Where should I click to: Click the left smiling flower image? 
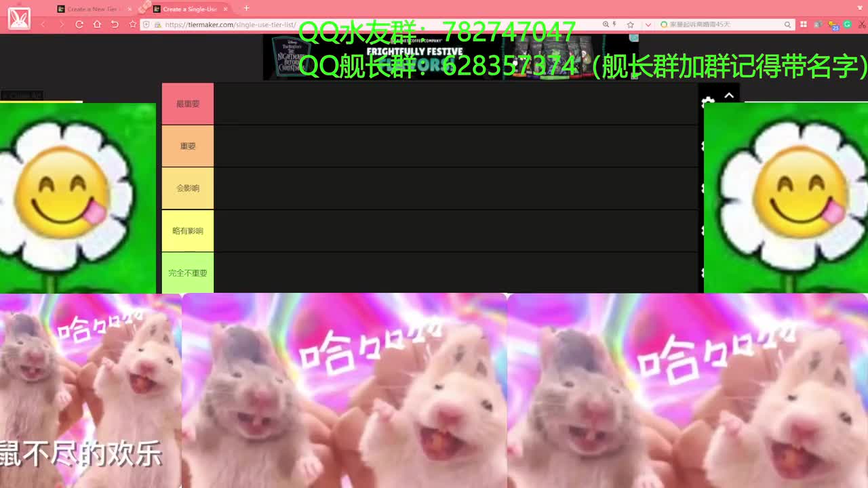click(x=78, y=198)
